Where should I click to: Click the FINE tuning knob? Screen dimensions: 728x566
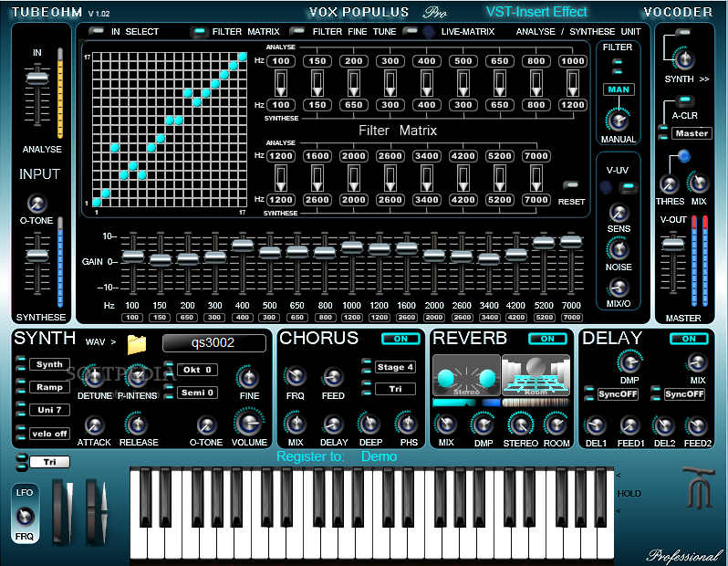coord(248,377)
